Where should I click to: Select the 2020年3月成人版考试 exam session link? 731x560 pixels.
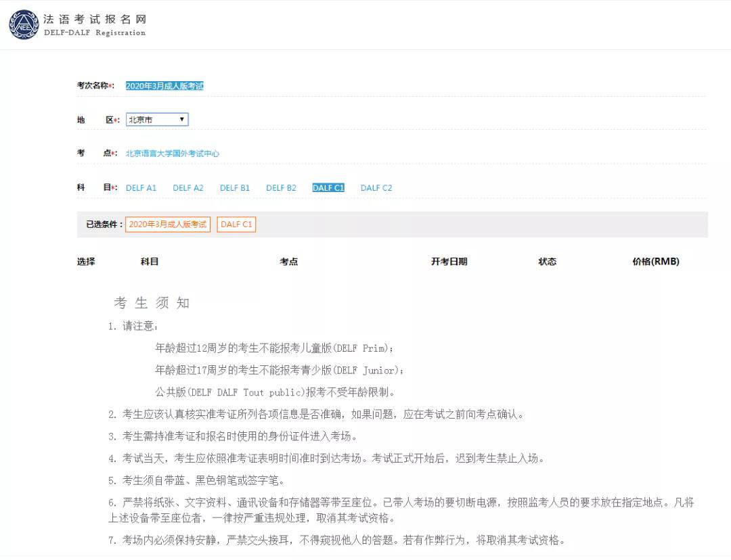click(x=167, y=86)
